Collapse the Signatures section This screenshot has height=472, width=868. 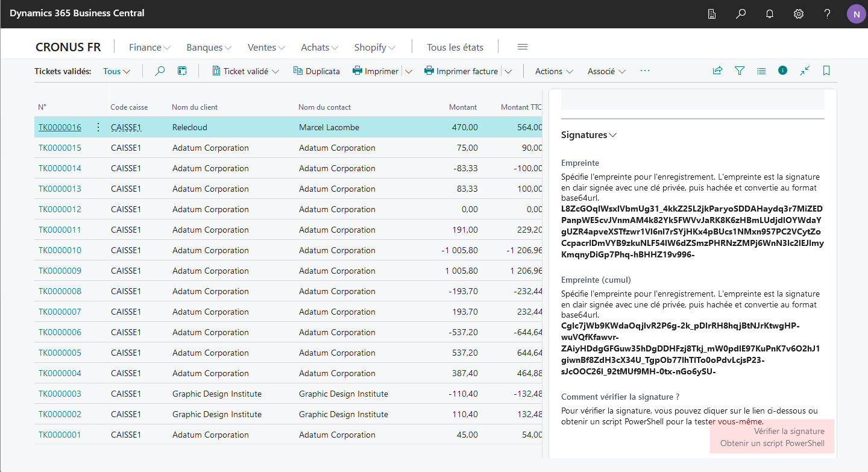click(589, 135)
